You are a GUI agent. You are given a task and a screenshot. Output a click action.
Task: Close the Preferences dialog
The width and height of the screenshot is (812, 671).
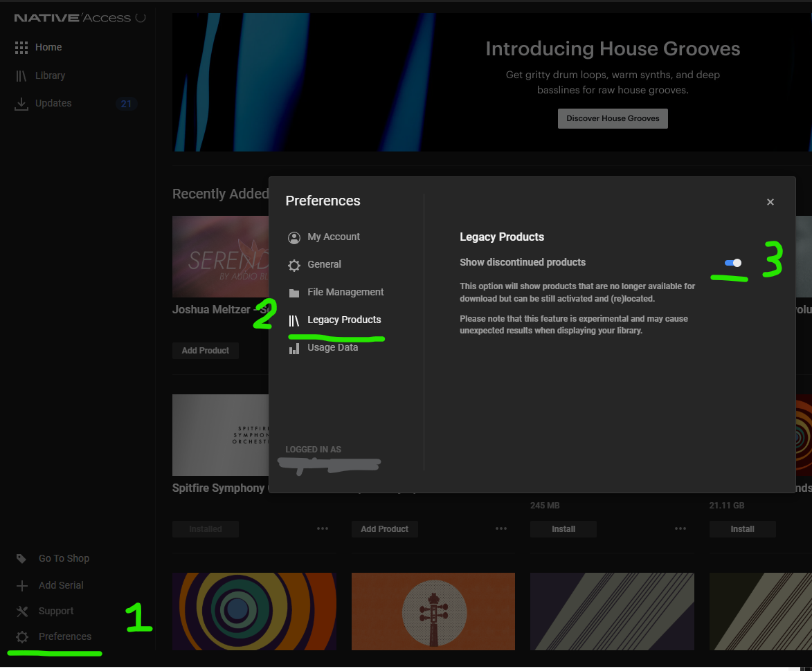(770, 202)
